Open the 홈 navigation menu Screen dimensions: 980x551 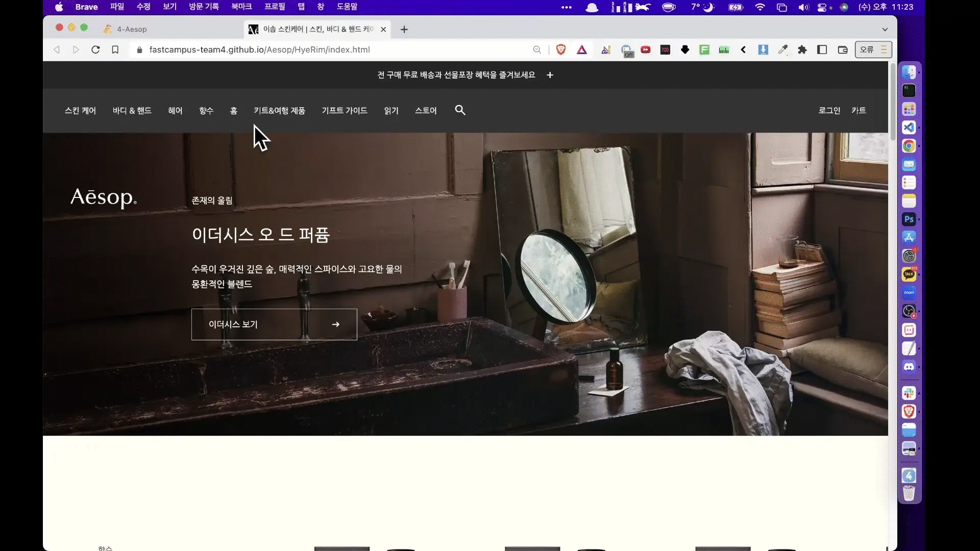coord(234,111)
